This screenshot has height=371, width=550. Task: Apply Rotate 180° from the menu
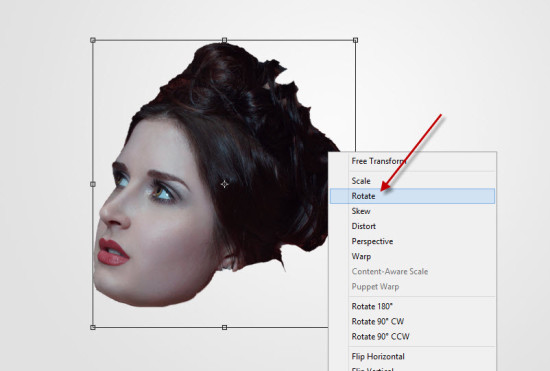[x=412, y=306]
